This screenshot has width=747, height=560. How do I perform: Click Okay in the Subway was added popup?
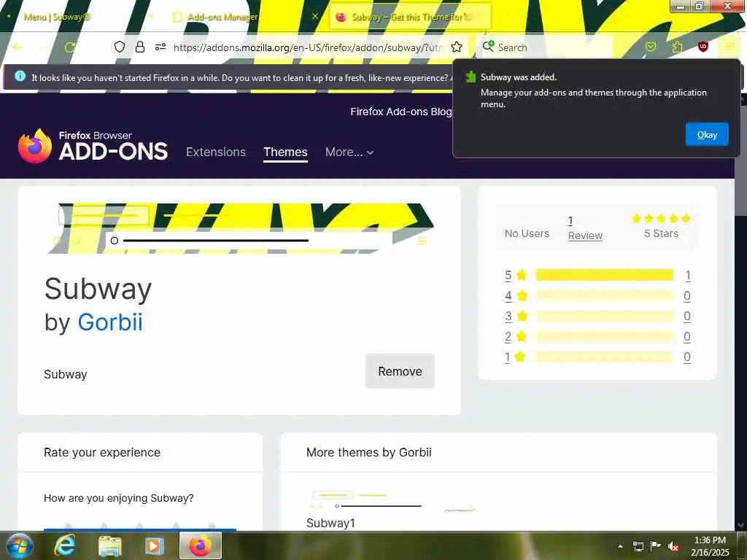(706, 134)
